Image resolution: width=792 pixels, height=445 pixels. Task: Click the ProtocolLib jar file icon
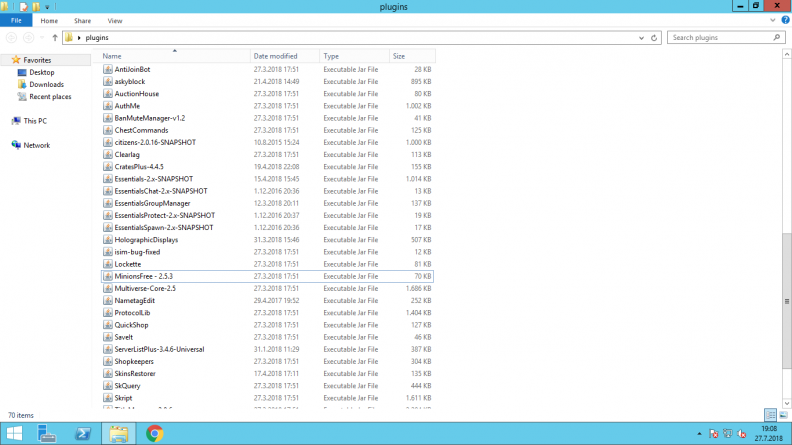pos(108,313)
